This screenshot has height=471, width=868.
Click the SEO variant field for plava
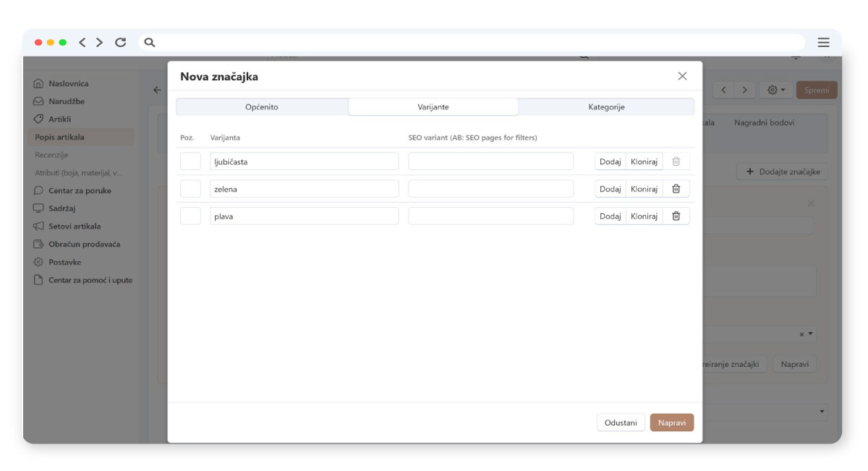click(490, 216)
